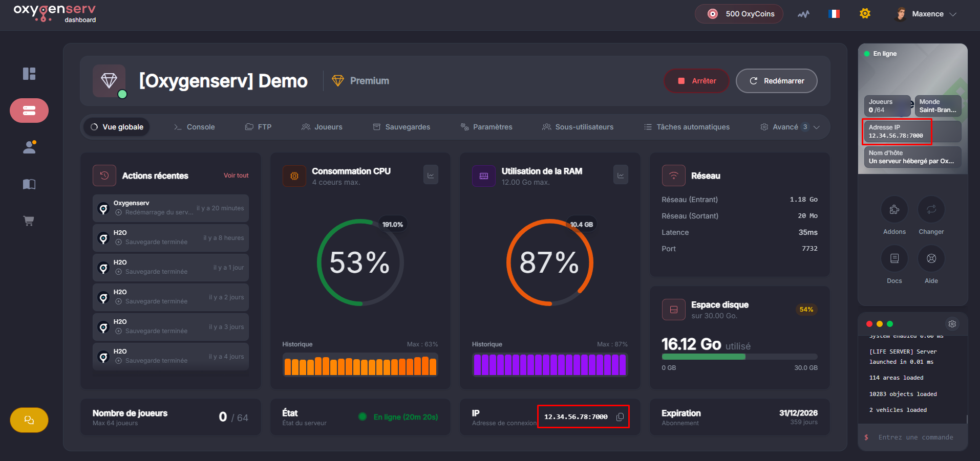Click the Changer game icon
Screen dimensions: 980x461
(931, 209)
